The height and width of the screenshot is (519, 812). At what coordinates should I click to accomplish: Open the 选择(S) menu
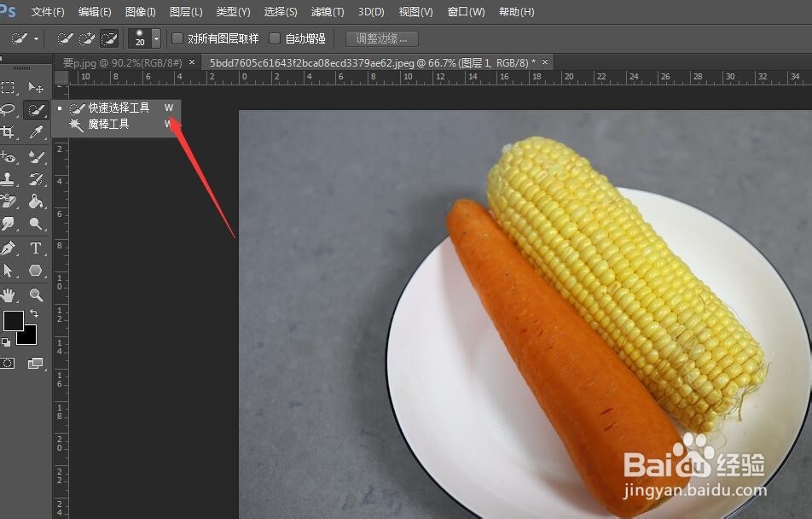pyautogui.click(x=280, y=11)
